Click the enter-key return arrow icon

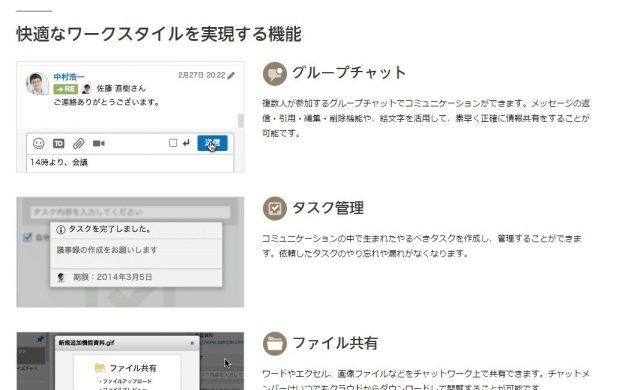[186, 143]
